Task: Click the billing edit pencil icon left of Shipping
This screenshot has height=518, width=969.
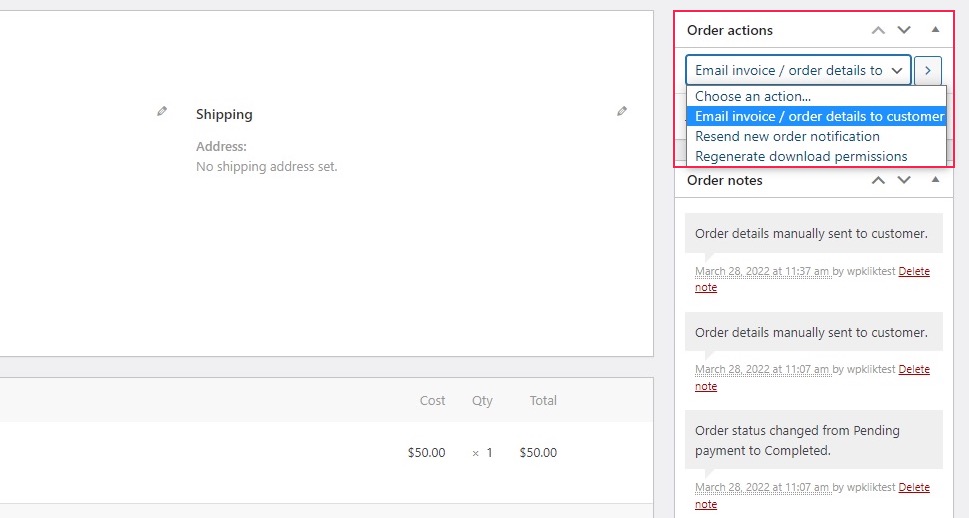Action: click(162, 111)
